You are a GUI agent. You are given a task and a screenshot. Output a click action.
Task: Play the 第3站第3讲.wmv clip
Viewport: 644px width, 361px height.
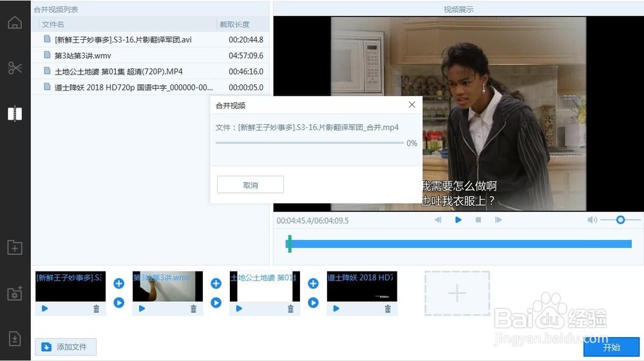[142, 308]
